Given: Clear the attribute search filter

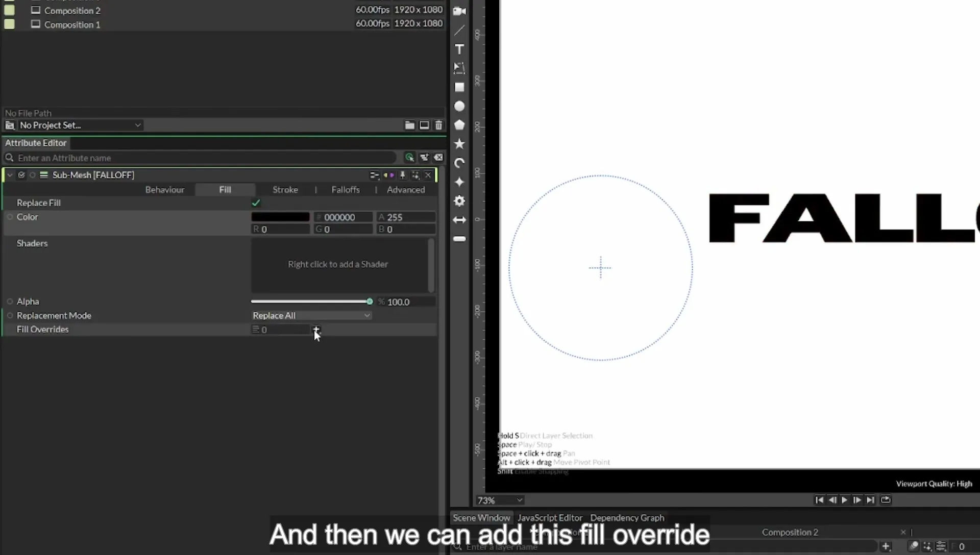Looking at the screenshot, I should [x=438, y=158].
